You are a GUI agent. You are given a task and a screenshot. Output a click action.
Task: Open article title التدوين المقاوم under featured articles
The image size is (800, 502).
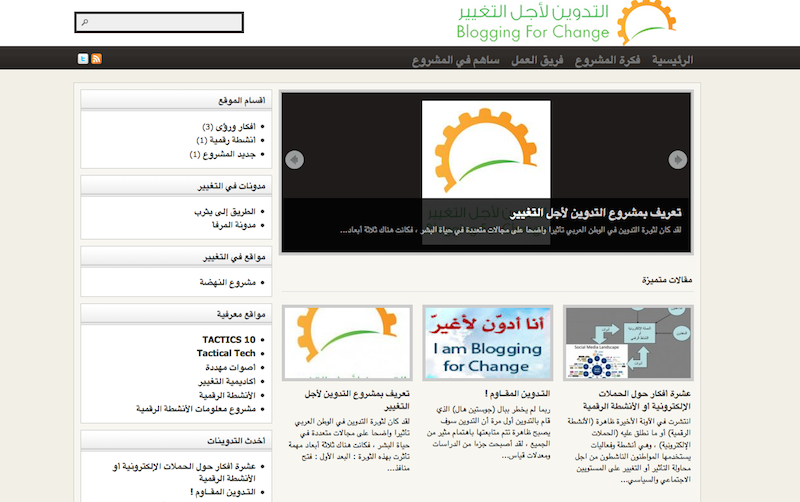tap(517, 394)
